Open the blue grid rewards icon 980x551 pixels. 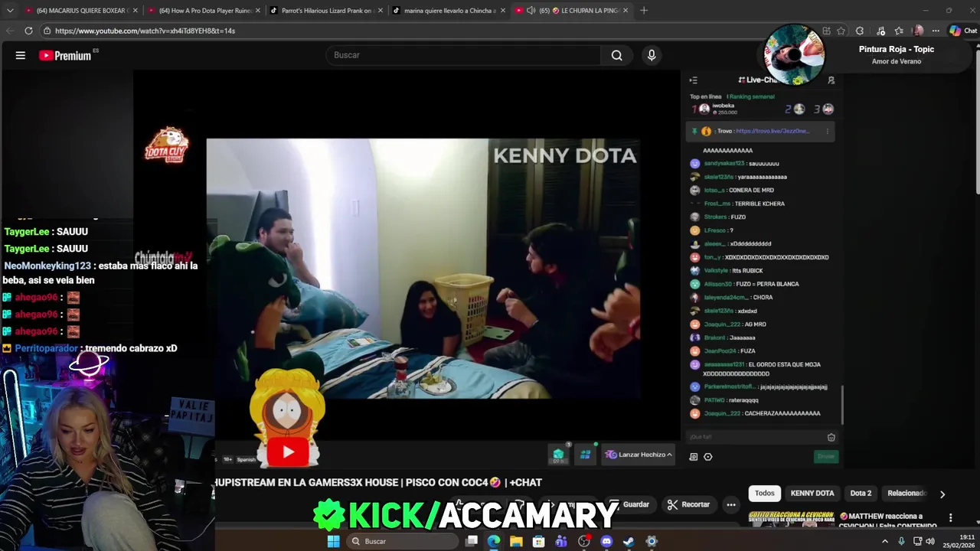point(585,455)
